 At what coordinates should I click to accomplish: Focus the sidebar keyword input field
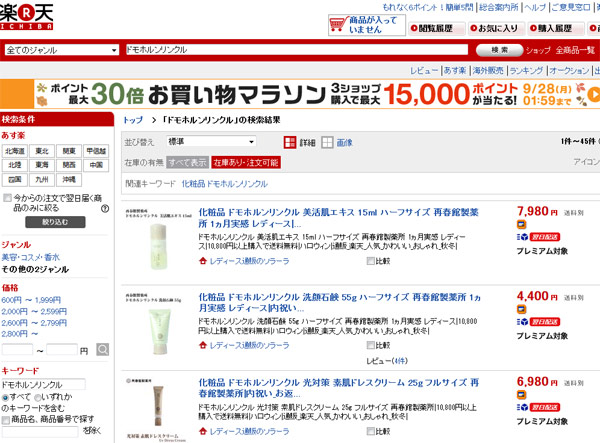coord(43,384)
